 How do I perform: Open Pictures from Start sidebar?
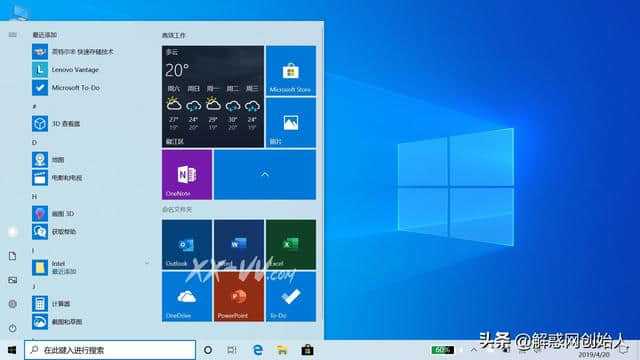12,280
